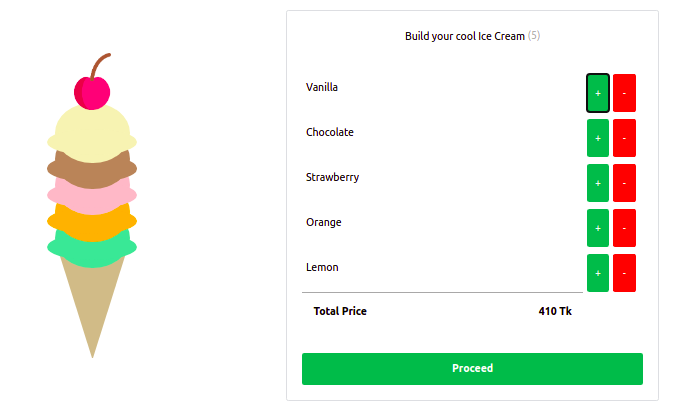Image resolution: width=700 pixels, height=402 pixels.
Task: Add a Chocolate scoop with plus button
Action: (x=598, y=138)
